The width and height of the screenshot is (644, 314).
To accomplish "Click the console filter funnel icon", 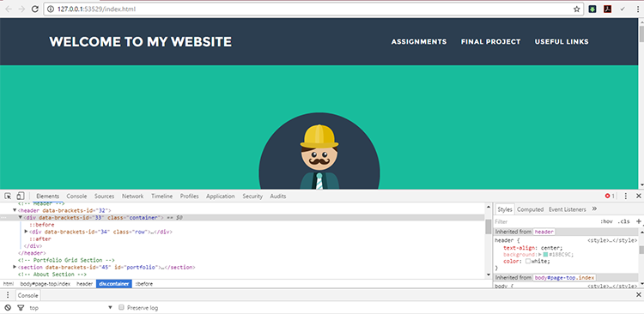I will (21, 307).
